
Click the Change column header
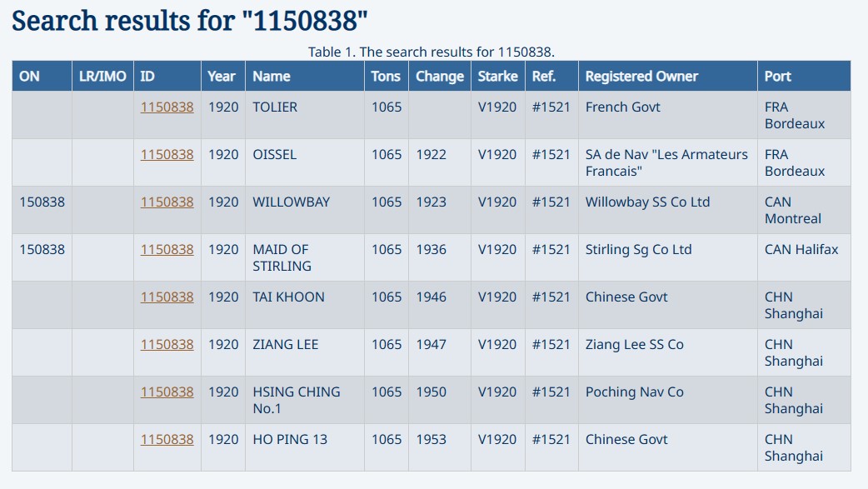pyautogui.click(x=440, y=77)
